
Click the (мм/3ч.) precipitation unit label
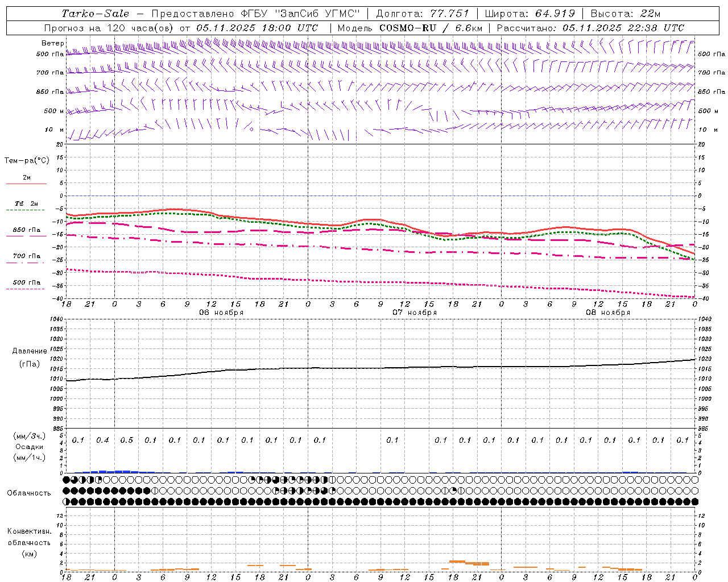pos(30,436)
